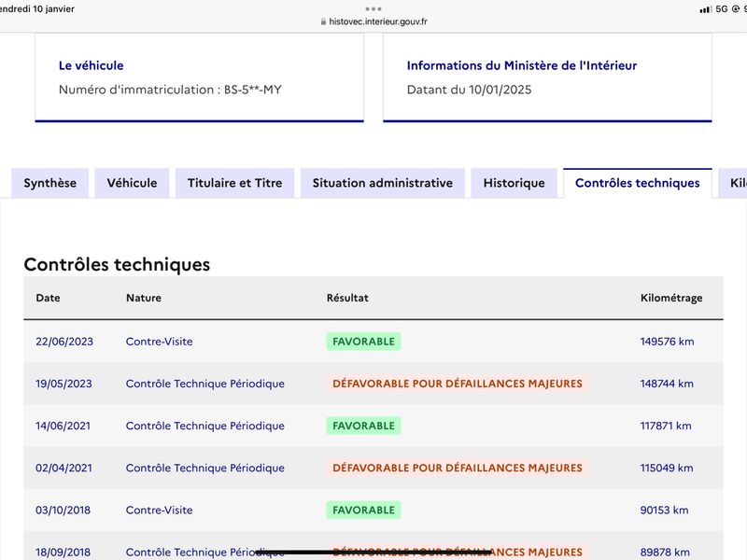Click date 14/06/2021
Screen dimensions: 747x560
click(63, 426)
